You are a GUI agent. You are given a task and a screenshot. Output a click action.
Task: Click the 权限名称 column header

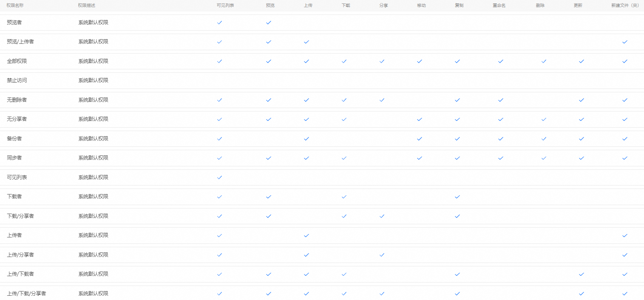15,6
